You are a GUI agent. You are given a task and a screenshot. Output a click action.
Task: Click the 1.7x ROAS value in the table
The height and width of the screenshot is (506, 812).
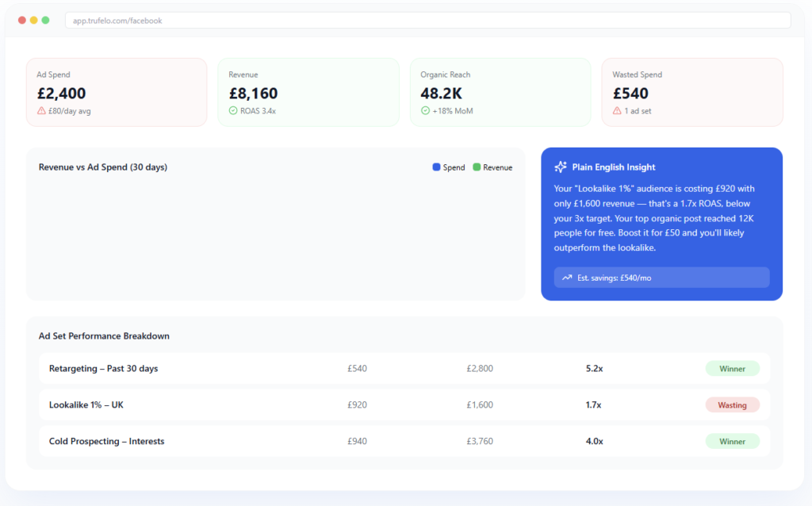coord(593,405)
